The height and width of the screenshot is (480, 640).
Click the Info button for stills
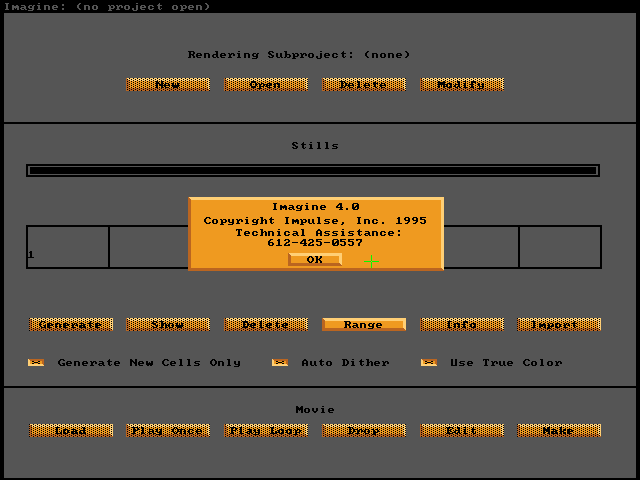click(462, 324)
